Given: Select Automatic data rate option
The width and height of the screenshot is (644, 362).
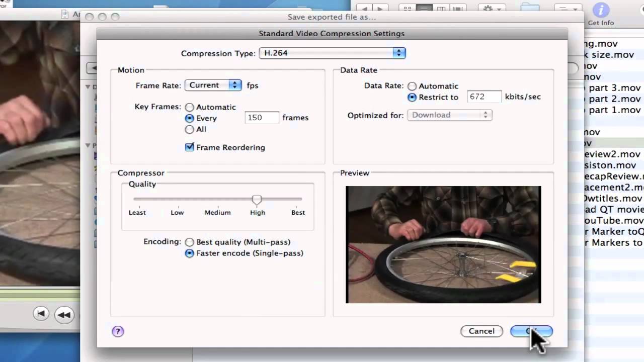Looking at the screenshot, I should (x=412, y=86).
